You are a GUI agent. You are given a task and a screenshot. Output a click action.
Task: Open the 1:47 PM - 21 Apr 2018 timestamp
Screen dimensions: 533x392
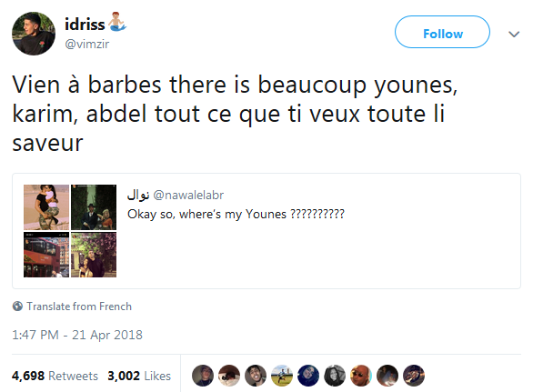(77, 335)
